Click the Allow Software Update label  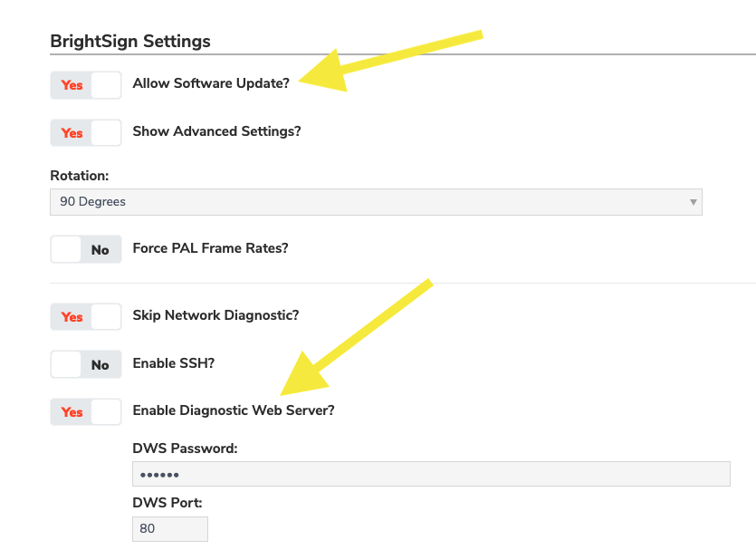(x=211, y=83)
